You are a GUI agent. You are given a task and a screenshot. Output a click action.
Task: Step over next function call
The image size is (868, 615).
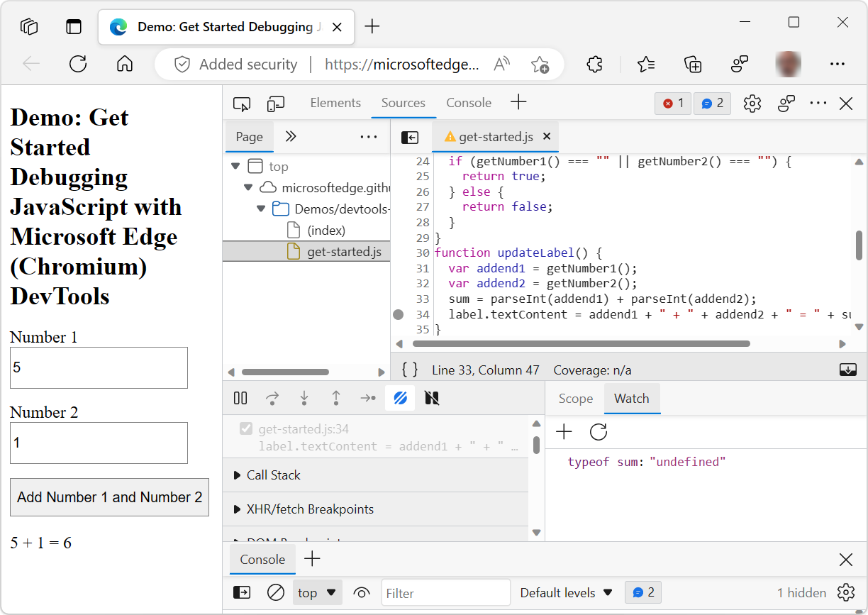click(272, 398)
